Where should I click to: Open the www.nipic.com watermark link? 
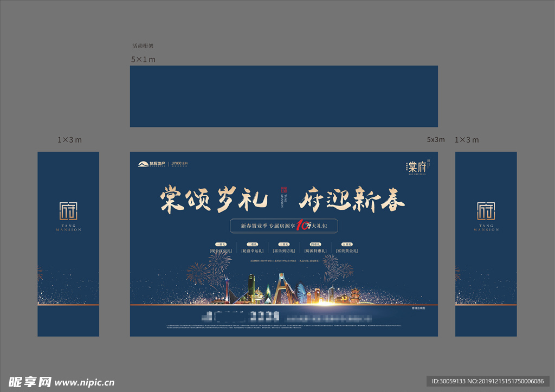tap(85, 382)
